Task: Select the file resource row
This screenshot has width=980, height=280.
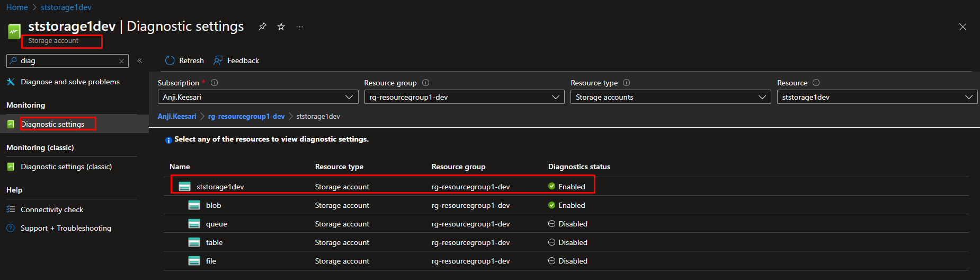Action: click(x=566, y=261)
